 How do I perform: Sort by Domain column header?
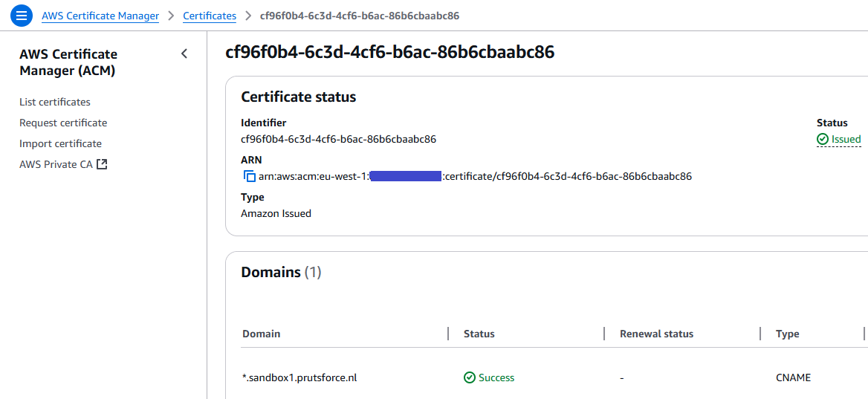[x=262, y=334]
